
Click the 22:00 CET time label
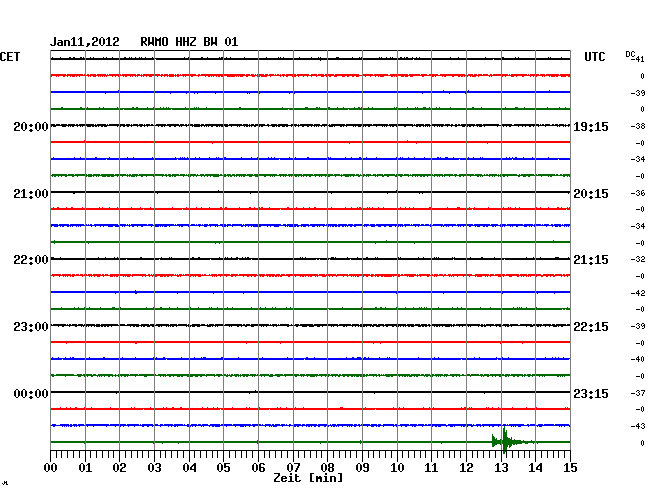point(31,260)
